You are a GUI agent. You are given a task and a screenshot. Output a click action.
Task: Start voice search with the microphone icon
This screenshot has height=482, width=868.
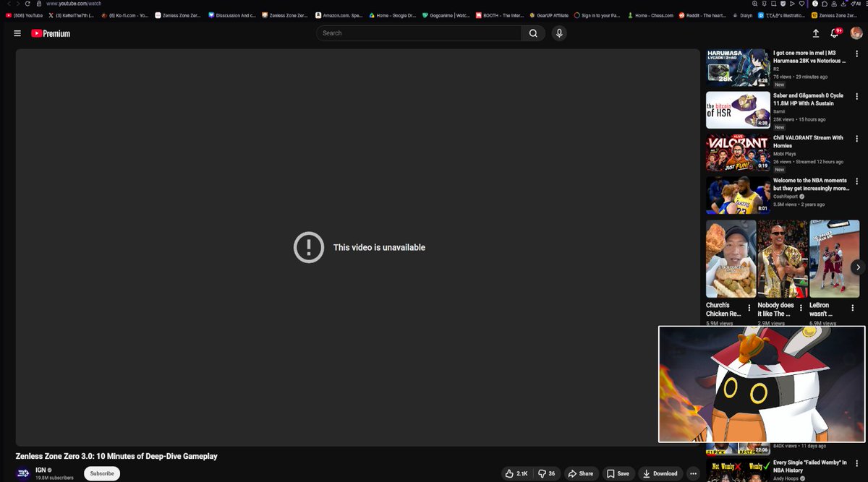tap(559, 33)
